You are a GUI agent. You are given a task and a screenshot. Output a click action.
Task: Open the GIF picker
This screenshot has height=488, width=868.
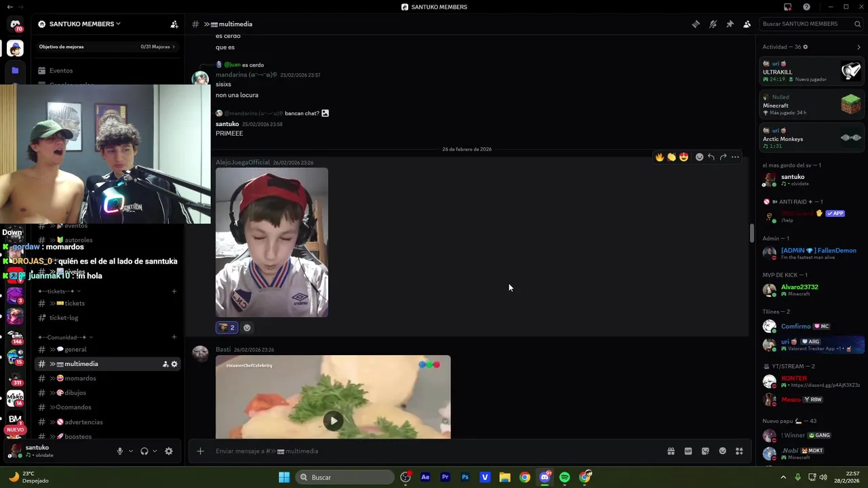[688, 451]
